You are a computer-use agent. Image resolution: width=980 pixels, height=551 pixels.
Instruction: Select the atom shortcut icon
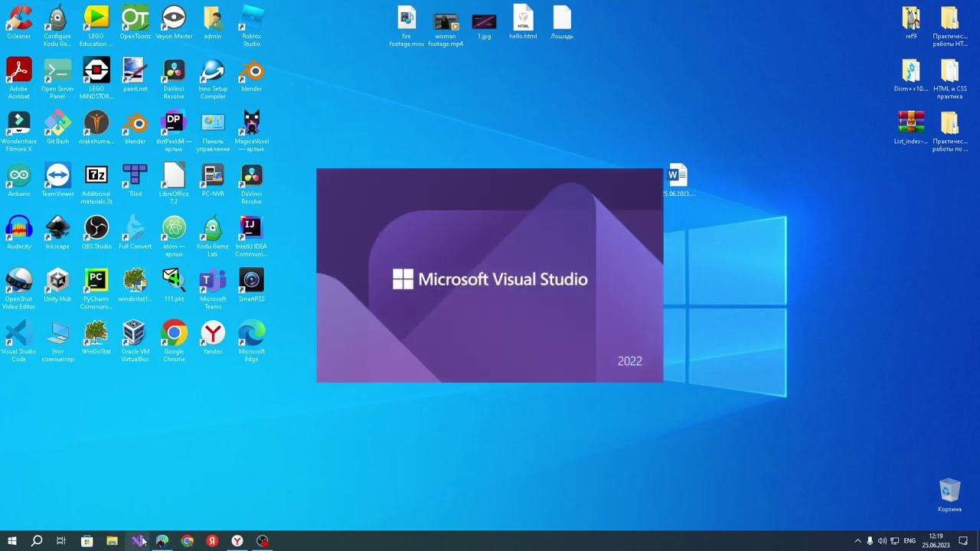(x=174, y=237)
